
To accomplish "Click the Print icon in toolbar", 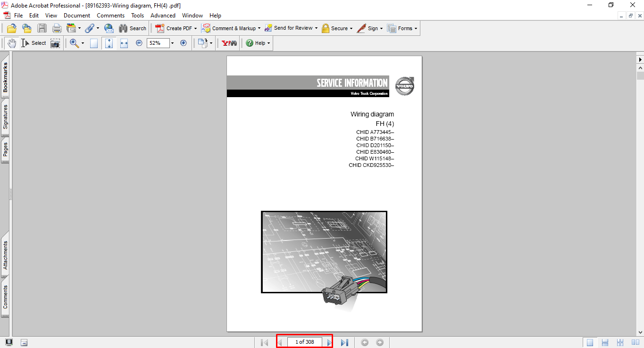I will pyautogui.click(x=57, y=28).
